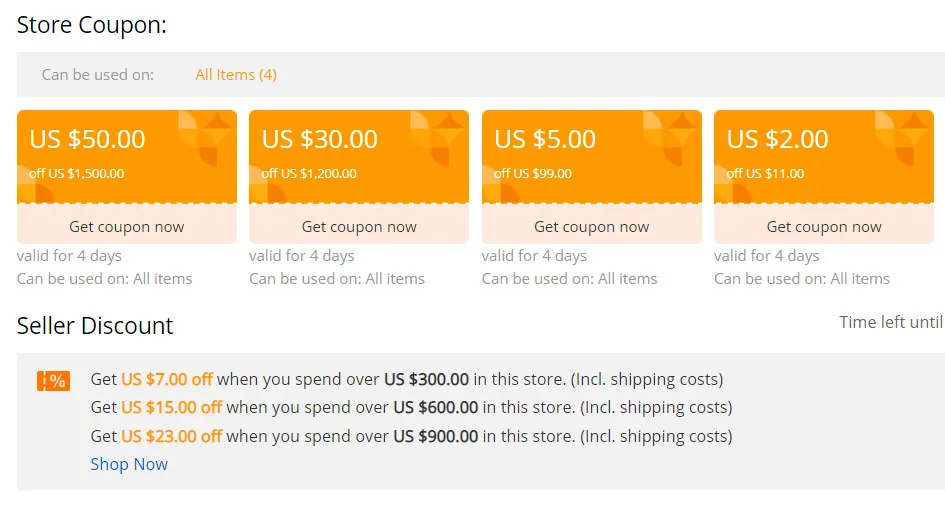Click the US $7.00 off discount text
Viewport: 945px width, 513px height.
[x=167, y=380]
